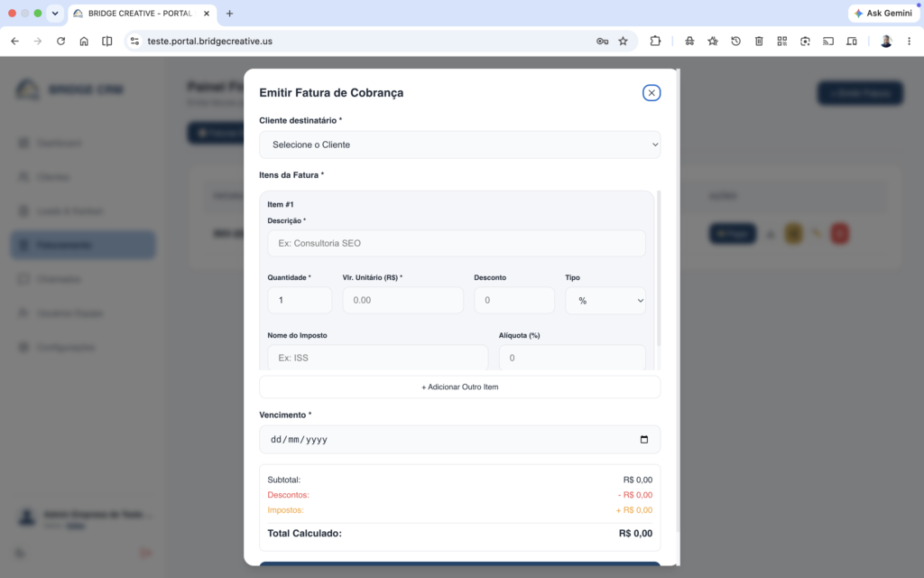Click the Item #1 label

[x=281, y=205]
